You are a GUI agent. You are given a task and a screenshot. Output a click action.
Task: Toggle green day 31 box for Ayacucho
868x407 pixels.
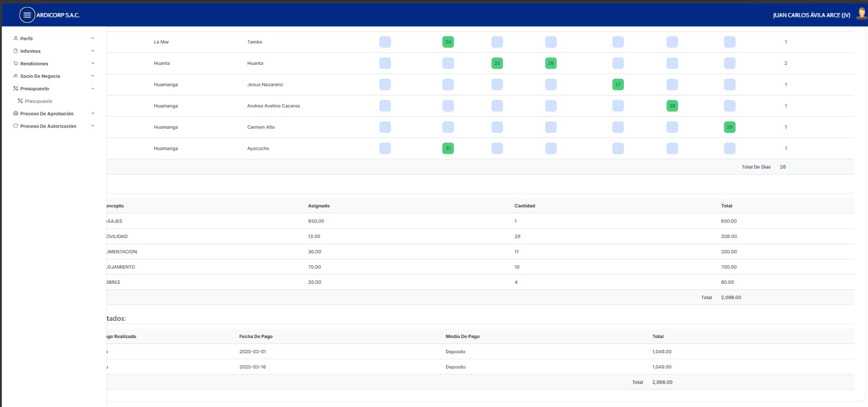click(x=448, y=148)
